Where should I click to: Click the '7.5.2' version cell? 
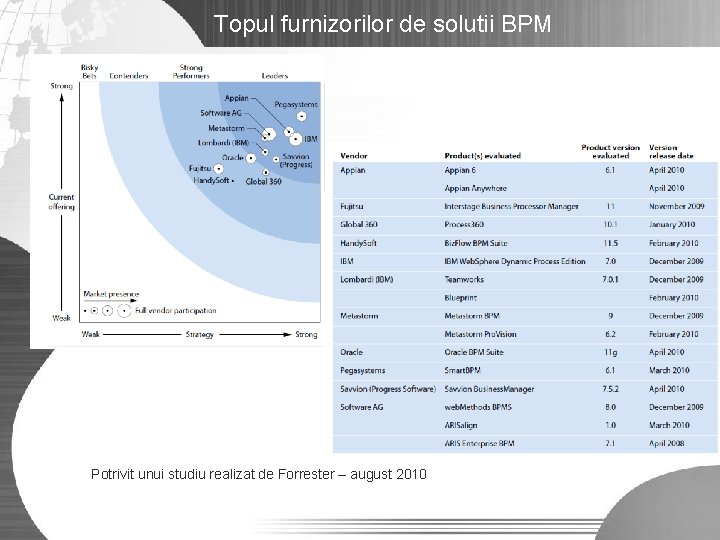tap(610, 389)
